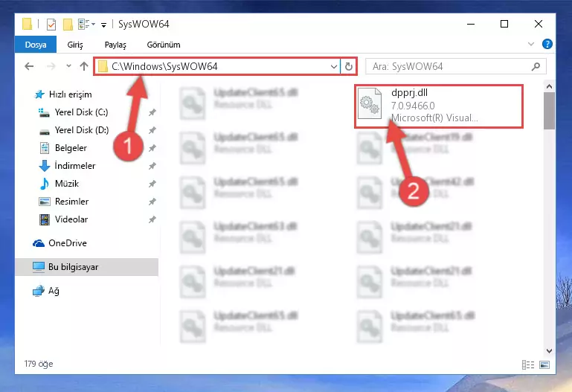The height and width of the screenshot is (392, 572).
Task: Open the Customize Quick Access Toolbar dropdown
Action: 104,25
